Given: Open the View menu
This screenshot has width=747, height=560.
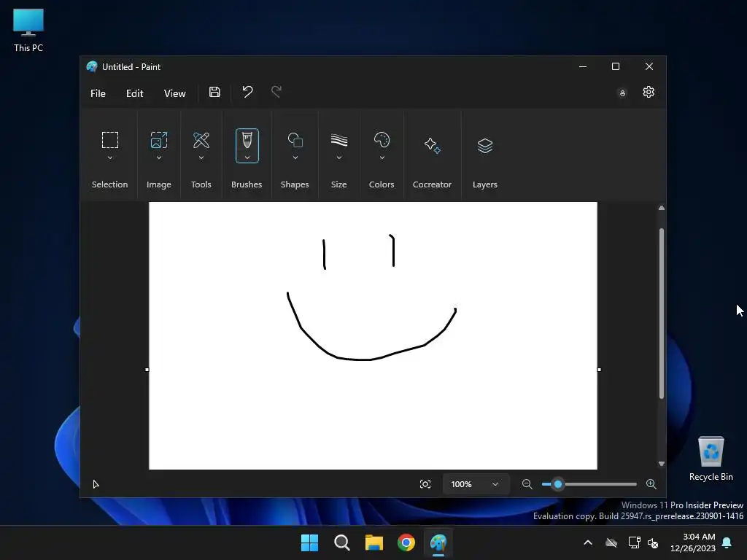Looking at the screenshot, I should [x=174, y=93].
